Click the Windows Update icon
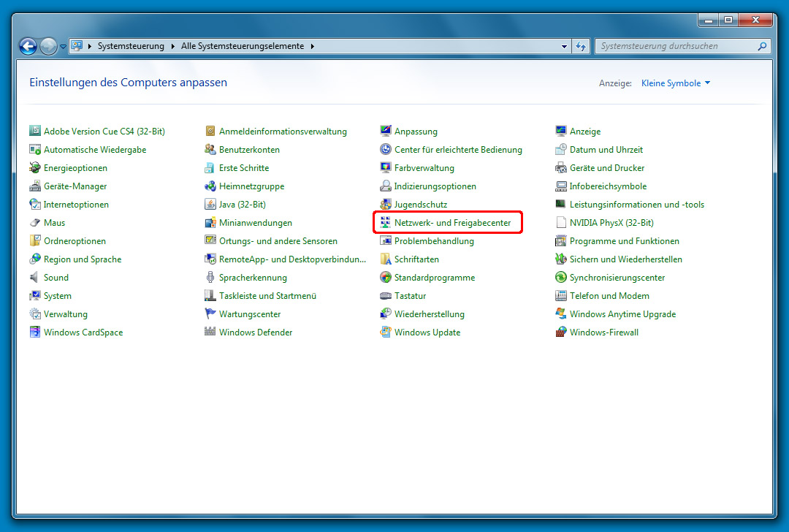Screen dimensions: 789x532 (x=386, y=332)
